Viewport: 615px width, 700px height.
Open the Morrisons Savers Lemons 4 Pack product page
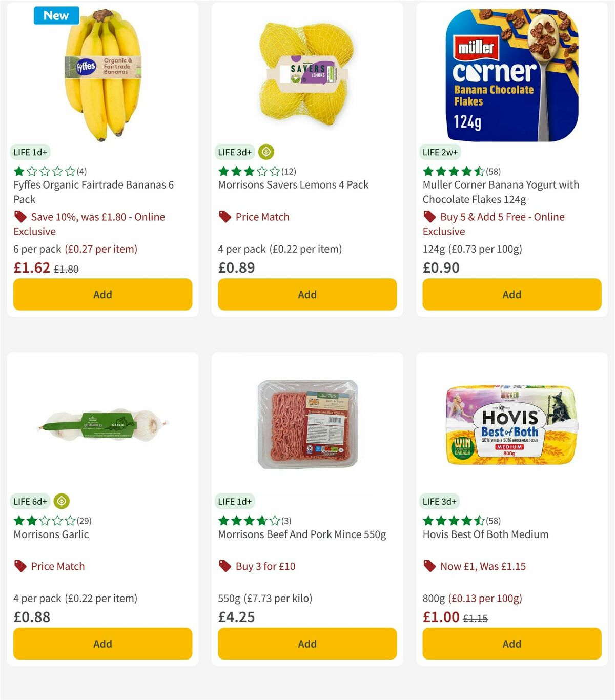tap(293, 185)
